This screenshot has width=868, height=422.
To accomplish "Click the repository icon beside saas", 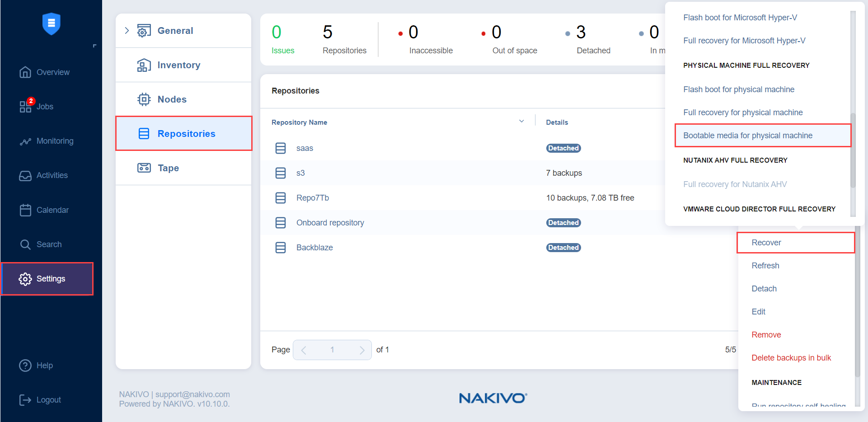I will tap(281, 148).
